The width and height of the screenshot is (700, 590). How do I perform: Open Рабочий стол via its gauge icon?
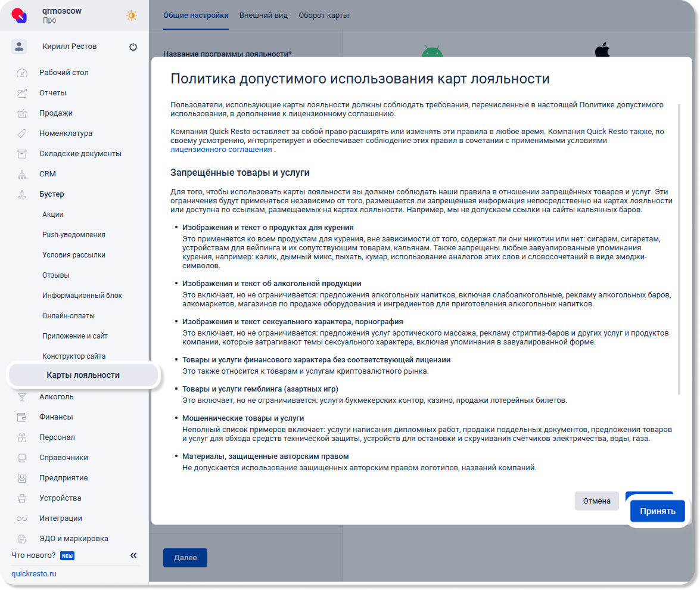(22, 73)
